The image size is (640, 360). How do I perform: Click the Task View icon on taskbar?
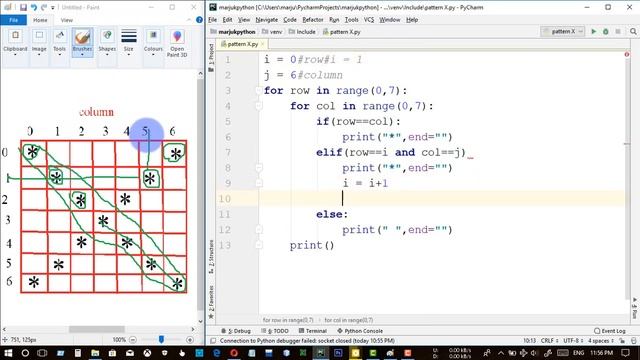coord(42,353)
